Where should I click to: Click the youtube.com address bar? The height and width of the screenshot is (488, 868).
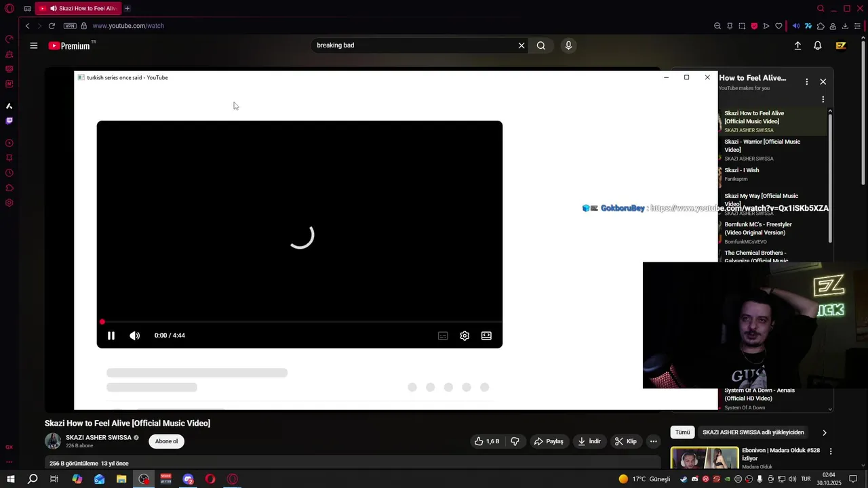[x=128, y=26]
